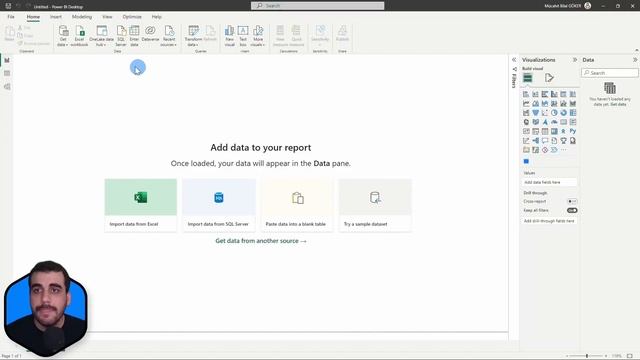This screenshot has width=640, height=360.
Task: Select Funnel chart visual
Action: [536, 113]
